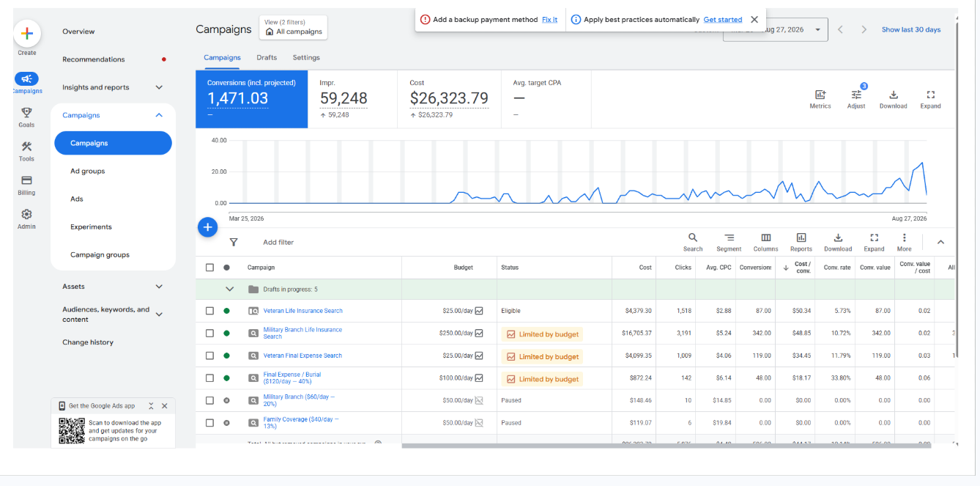
Task: Click the blue plus new campaign button
Action: pos(208,227)
